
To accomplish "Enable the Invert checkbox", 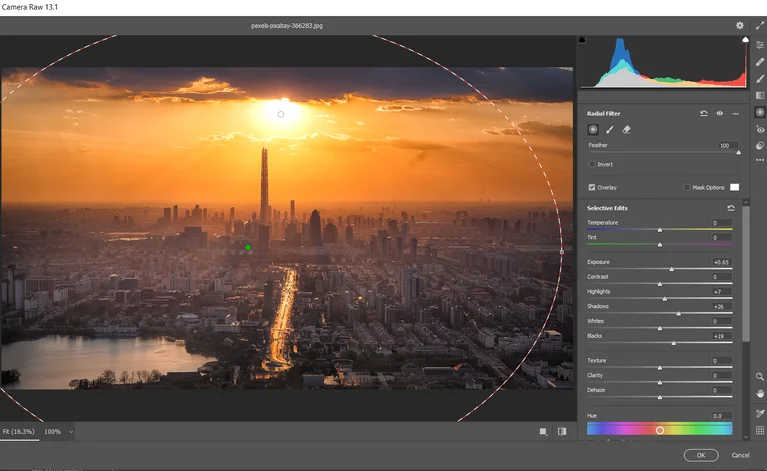I will pyautogui.click(x=592, y=164).
